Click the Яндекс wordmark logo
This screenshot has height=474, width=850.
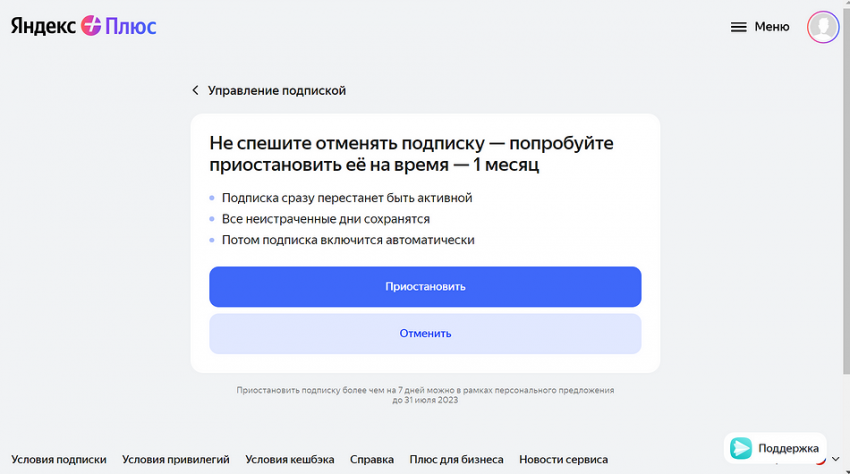(x=43, y=26)
